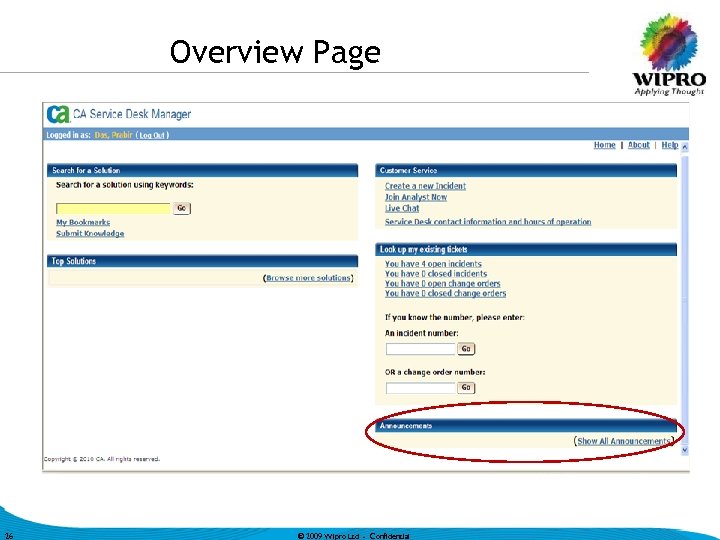View the 0 open change orders
Viewport: 720px width, 540px height.
(x=442, y=284)
